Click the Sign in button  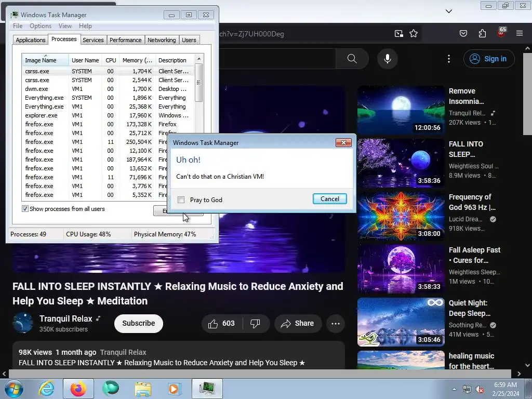(x=489, y=59)
